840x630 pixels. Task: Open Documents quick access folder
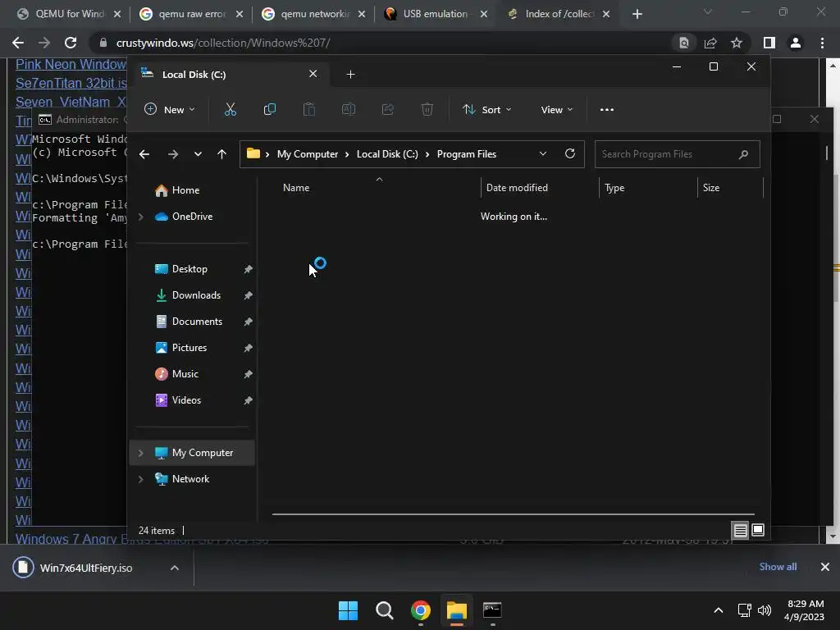(x=197, y=322)
